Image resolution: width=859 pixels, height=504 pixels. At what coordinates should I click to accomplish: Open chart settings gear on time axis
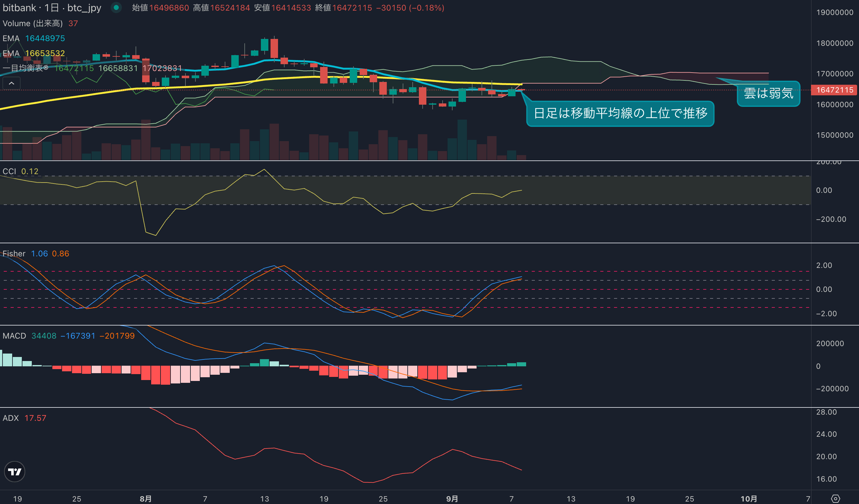point(836,498)
